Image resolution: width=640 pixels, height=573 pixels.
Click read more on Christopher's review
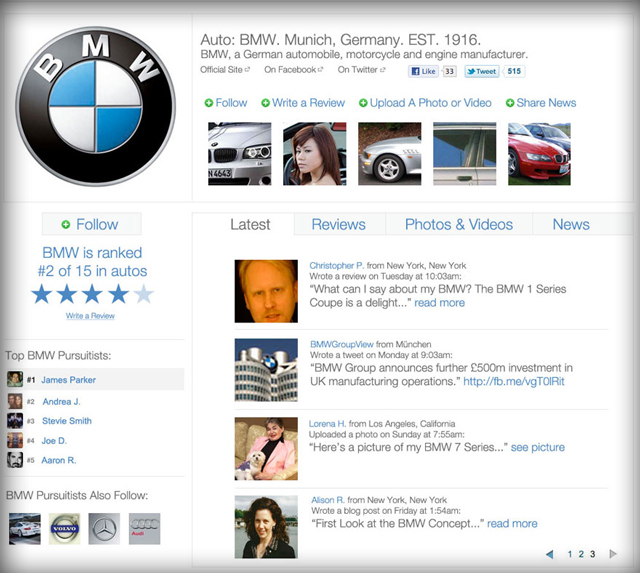pyautogui.click(x=440, y=303)
